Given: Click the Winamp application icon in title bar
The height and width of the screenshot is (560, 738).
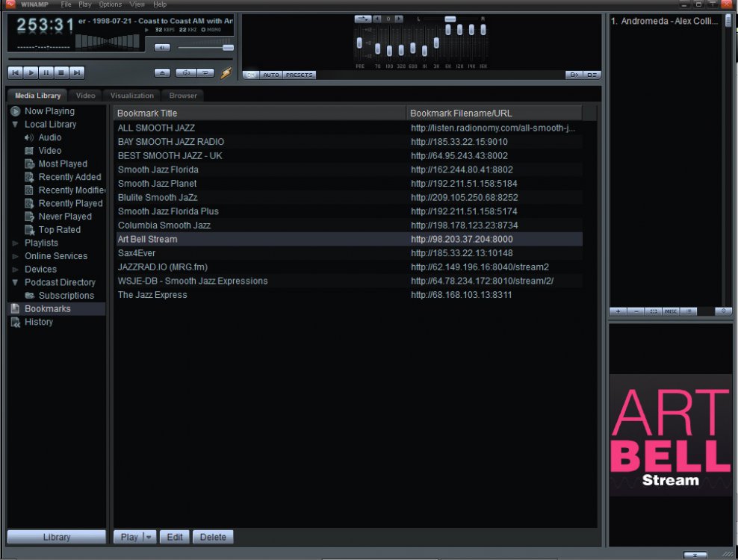Looking at the screenshot, I should pos(10,4).
